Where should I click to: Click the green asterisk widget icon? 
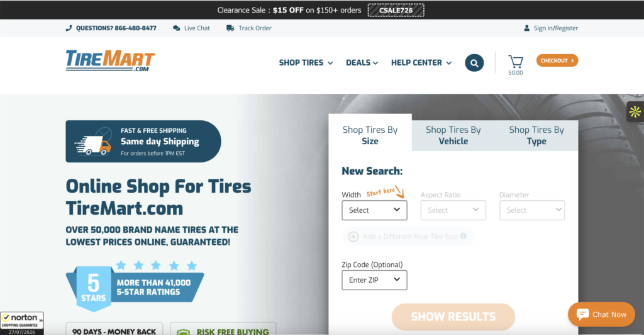(x=635, y=111)
